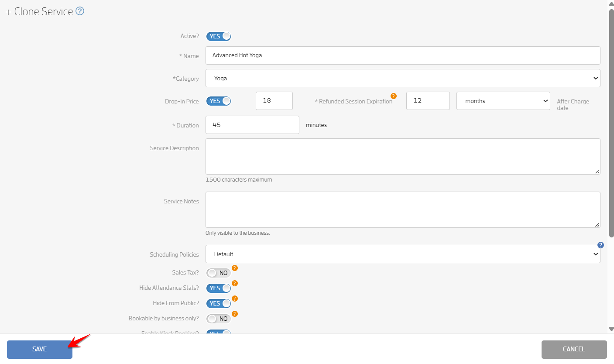Click the Scheduling Policies blue help icon
Image resolution: width=614 pixels, height=364 pixels.
600,245
